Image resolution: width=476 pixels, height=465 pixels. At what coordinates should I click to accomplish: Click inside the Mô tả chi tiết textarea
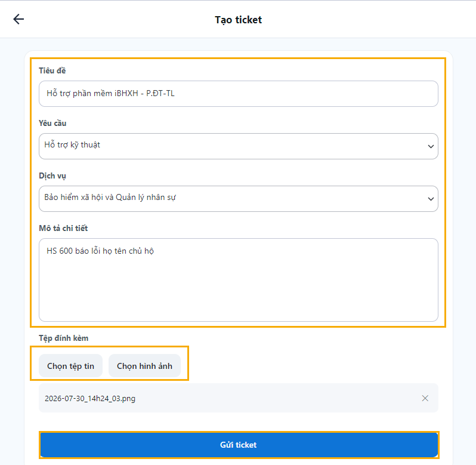(239, 280)
